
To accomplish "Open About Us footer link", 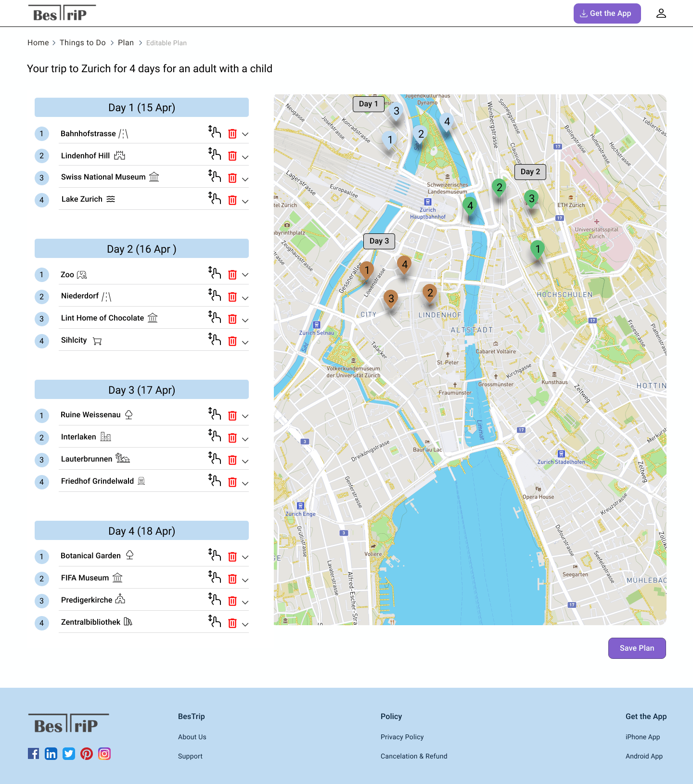I will tap(192, 737).
